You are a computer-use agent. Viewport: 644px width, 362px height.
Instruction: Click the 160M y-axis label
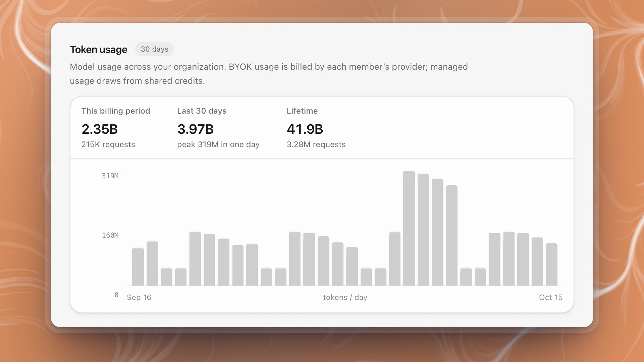(110, 235)
